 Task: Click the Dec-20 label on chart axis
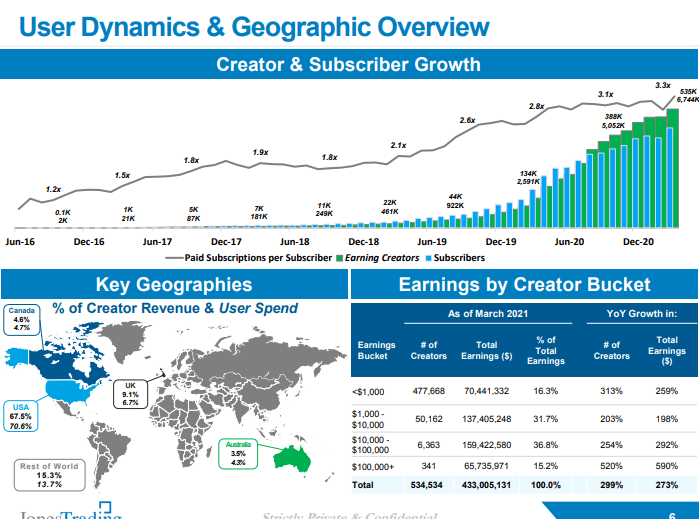638,241
